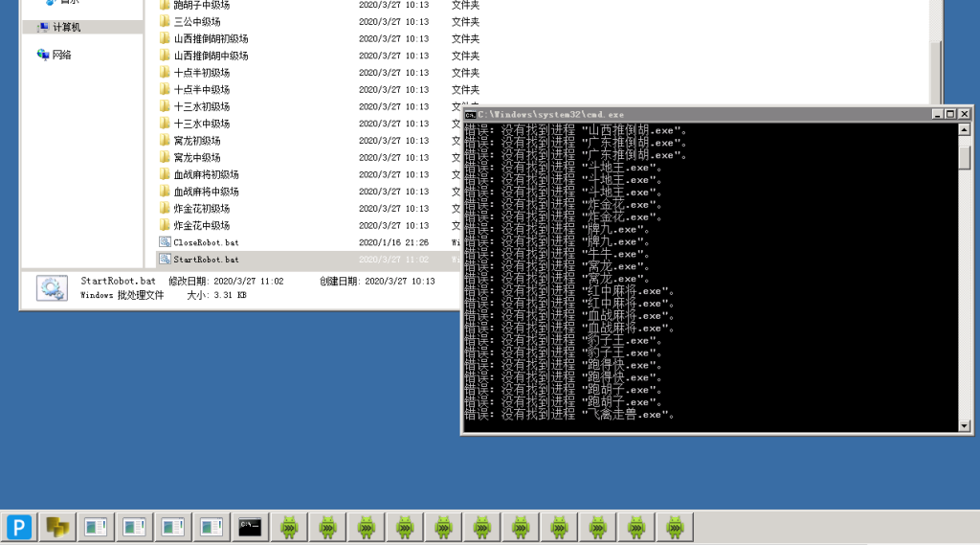Click the leftmost Android robot taskbar icon
The height and width of the screenshot is (545, 980).
289,526
